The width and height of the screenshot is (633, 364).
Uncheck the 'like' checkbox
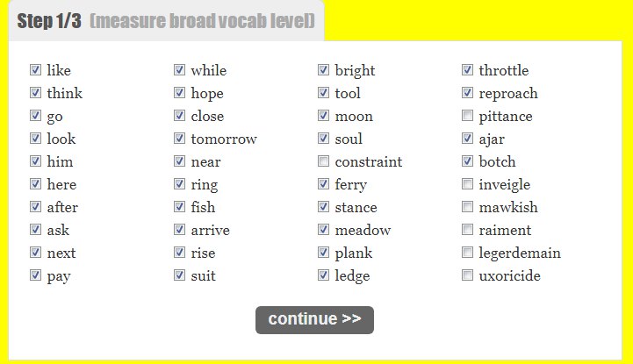tap(36, 70)
